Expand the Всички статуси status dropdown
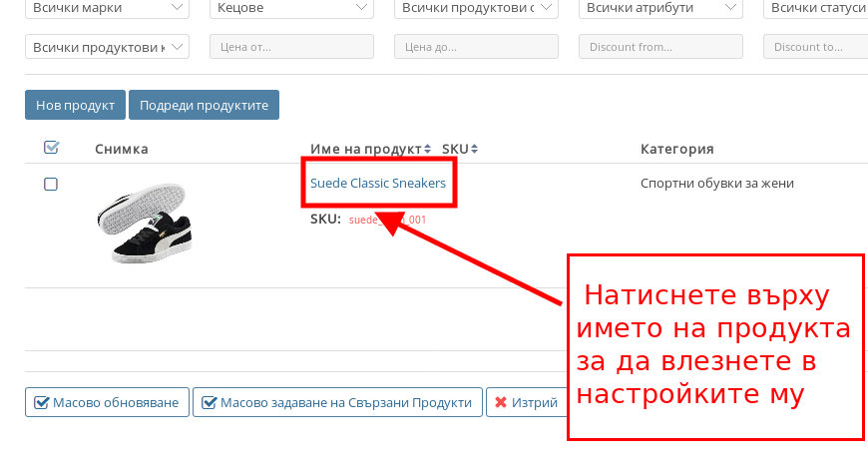 pyautogui.click(x=814, y=8)
